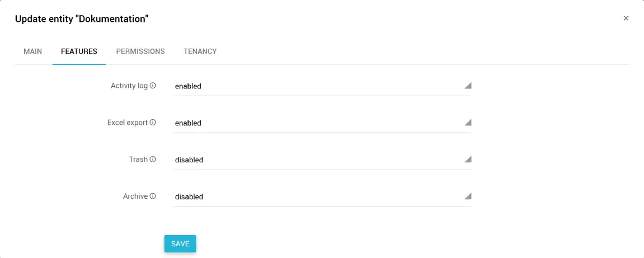Click the dialog title 'Update entity "Dokumentation"'
Screen dimensions: 644x258
[82, 19]
